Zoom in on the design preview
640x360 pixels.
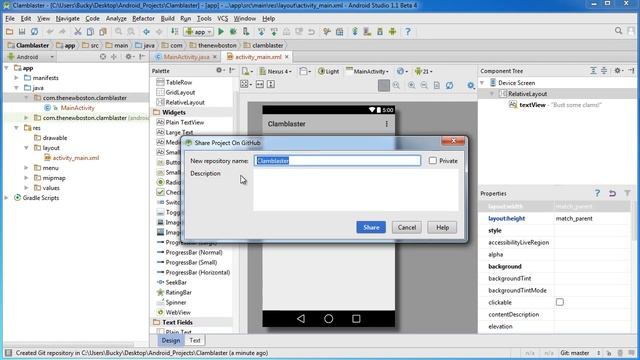click(x=411, y=85)
